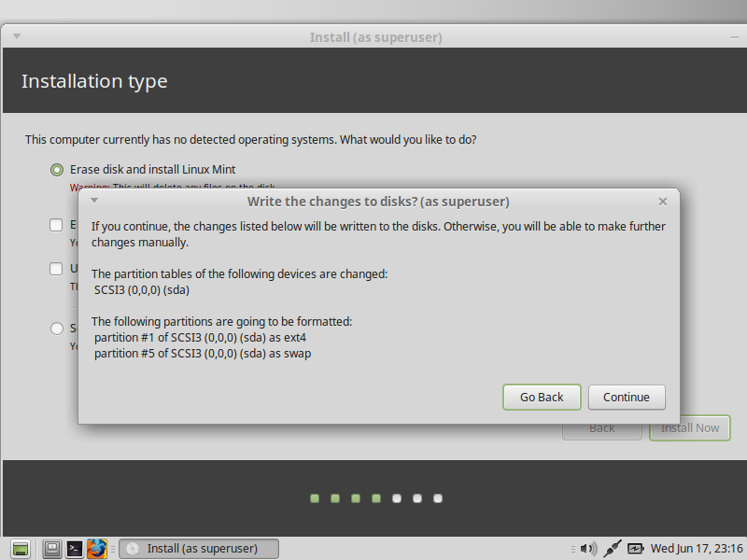Close the Write changes to disks dialog

663,202
